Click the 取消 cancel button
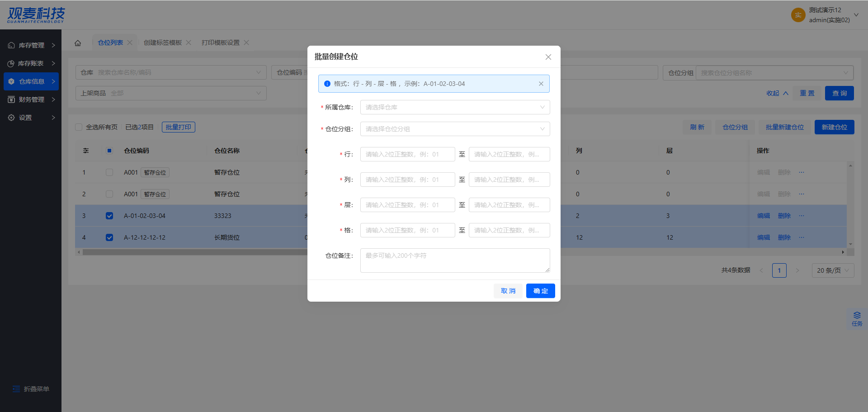Image resolution: width=868 pixels, height=412 pixels. pyautogui.click(x=508, y=291)
